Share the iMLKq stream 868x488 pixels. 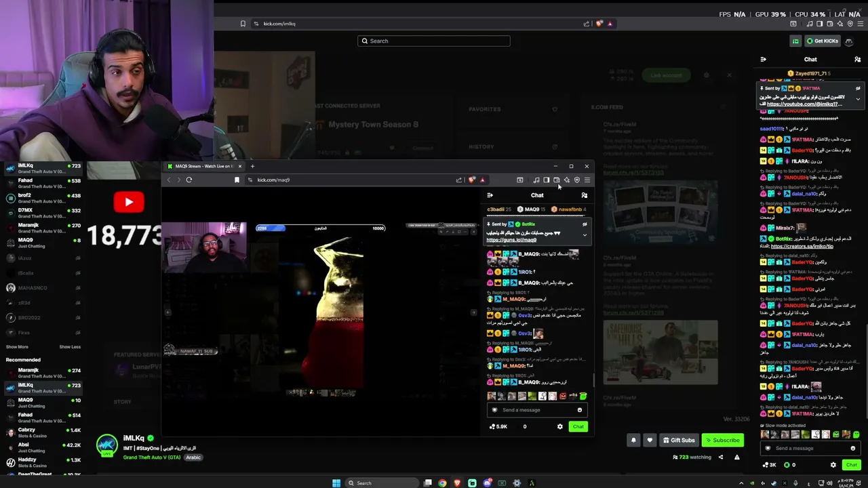[721, 457]
